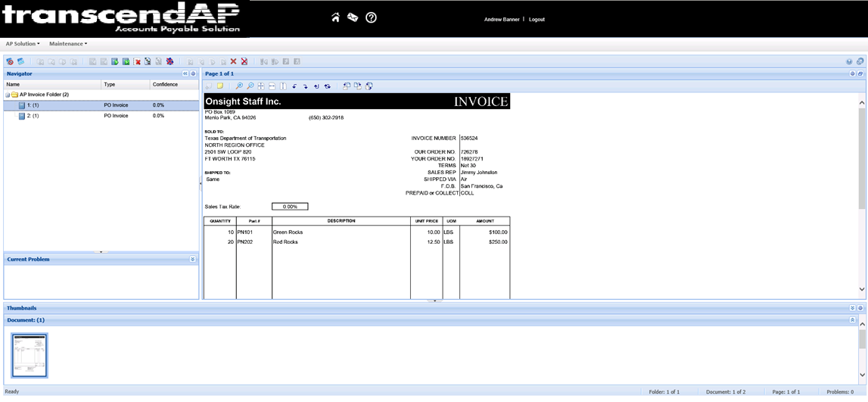The height and width of the screenshot is (402, 868).
Task: Open help icon at far right of main toolbar
Action: point(849,61)
